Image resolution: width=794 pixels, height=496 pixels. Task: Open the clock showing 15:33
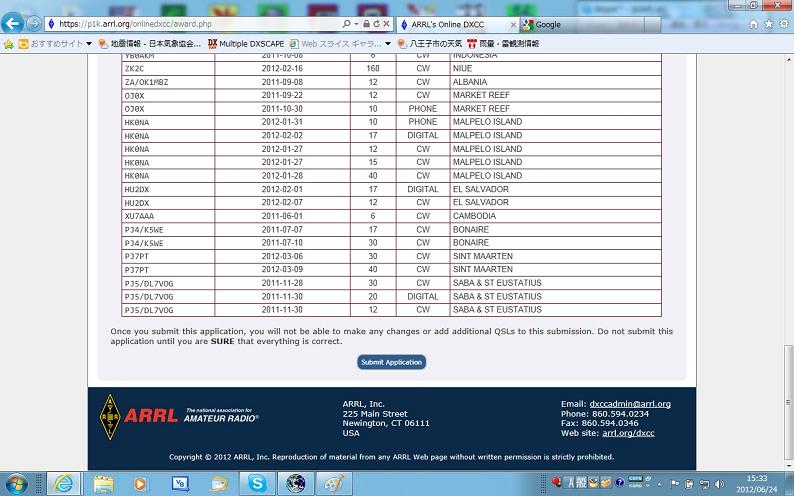coord(757,484)
